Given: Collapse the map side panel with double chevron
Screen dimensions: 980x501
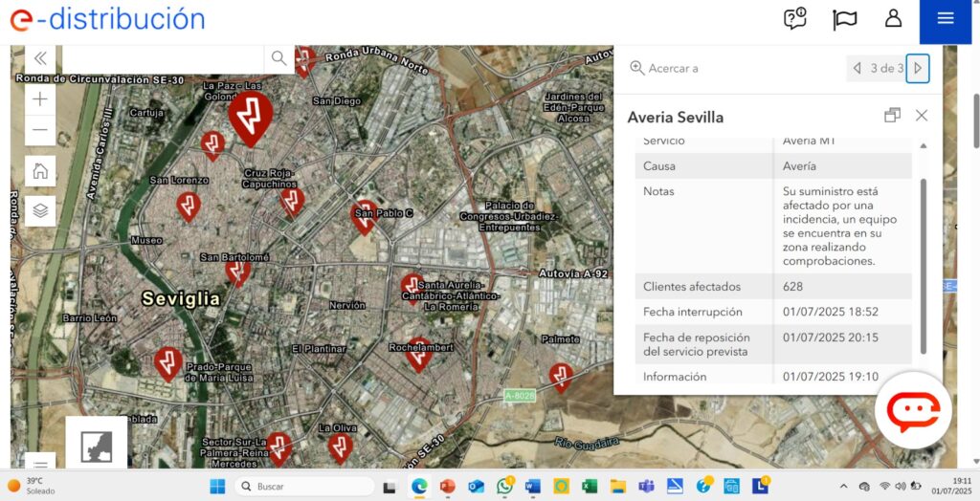Looking at the screenshot, I should coord(40,58).
